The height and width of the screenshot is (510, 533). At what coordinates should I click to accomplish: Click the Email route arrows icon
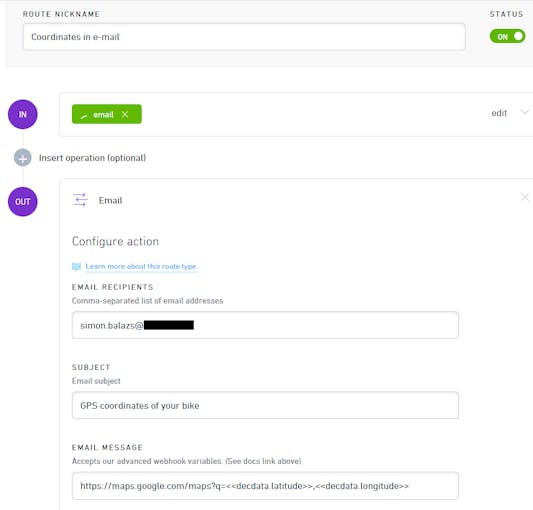[80, 200]
